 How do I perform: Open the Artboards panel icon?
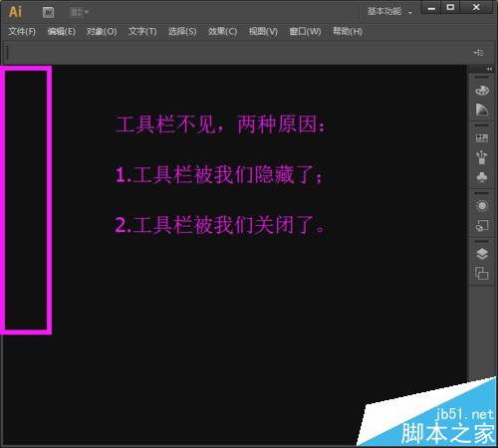(x=482, y=274)
